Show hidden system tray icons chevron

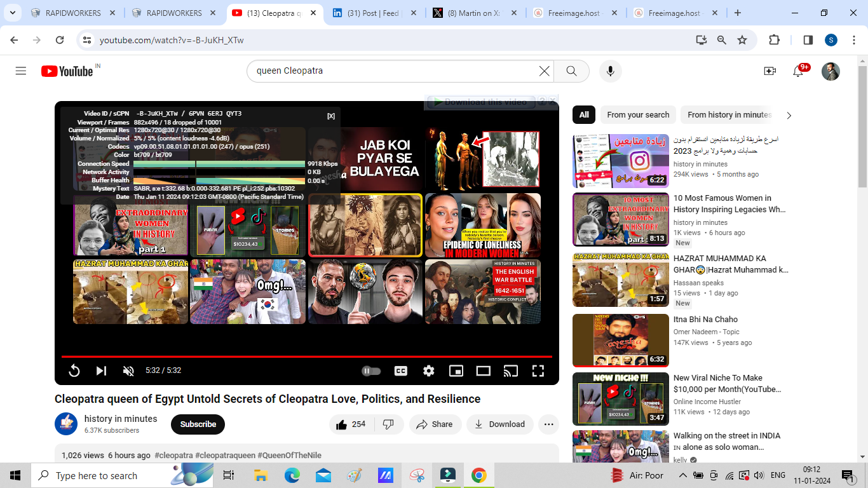(682, 475)
